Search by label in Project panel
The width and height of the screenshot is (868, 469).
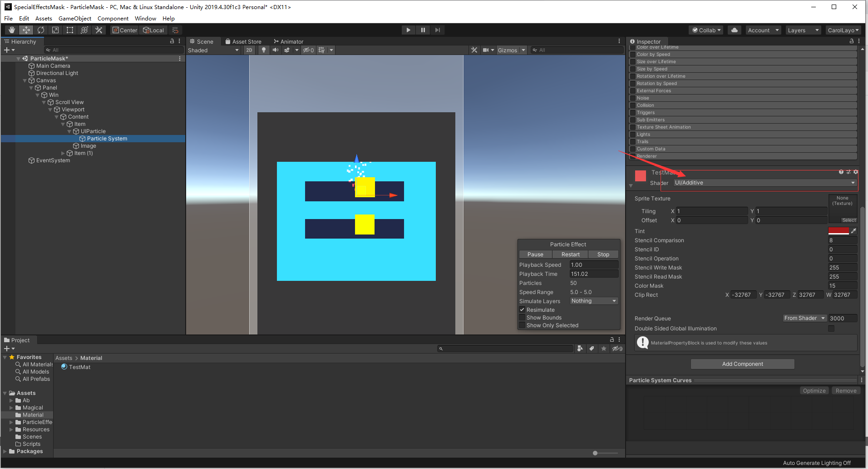[x=592, y=349]
